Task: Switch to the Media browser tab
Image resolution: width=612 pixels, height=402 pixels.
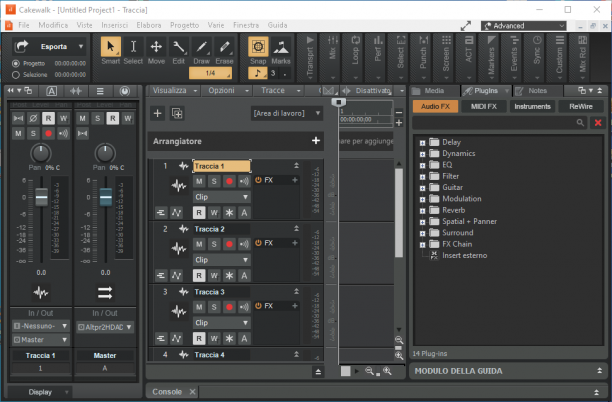Action: (434, 91)
